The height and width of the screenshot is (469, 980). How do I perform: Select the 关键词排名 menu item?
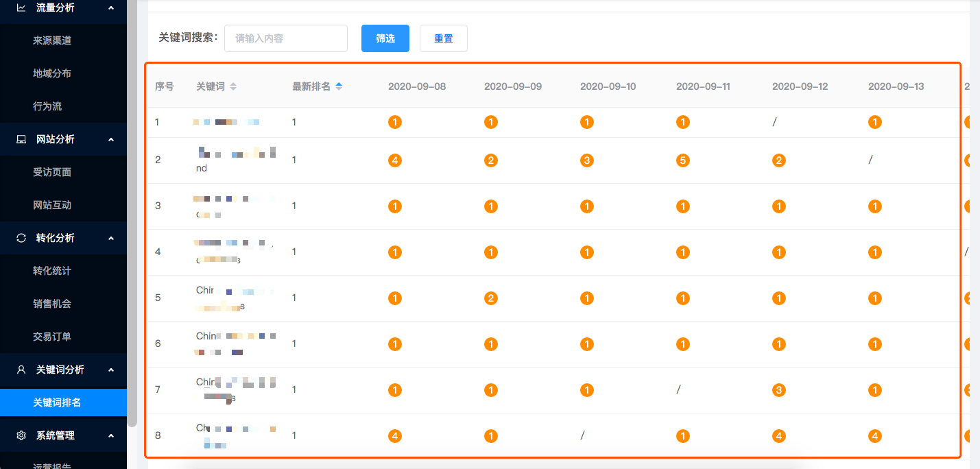(57, 402)
